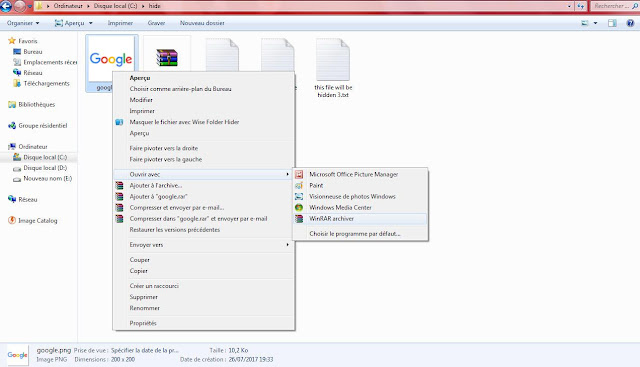This screenshot has height=367, width=640.
Task: Expand address bar history dropdown arrow
Action: tap(569, 6)
